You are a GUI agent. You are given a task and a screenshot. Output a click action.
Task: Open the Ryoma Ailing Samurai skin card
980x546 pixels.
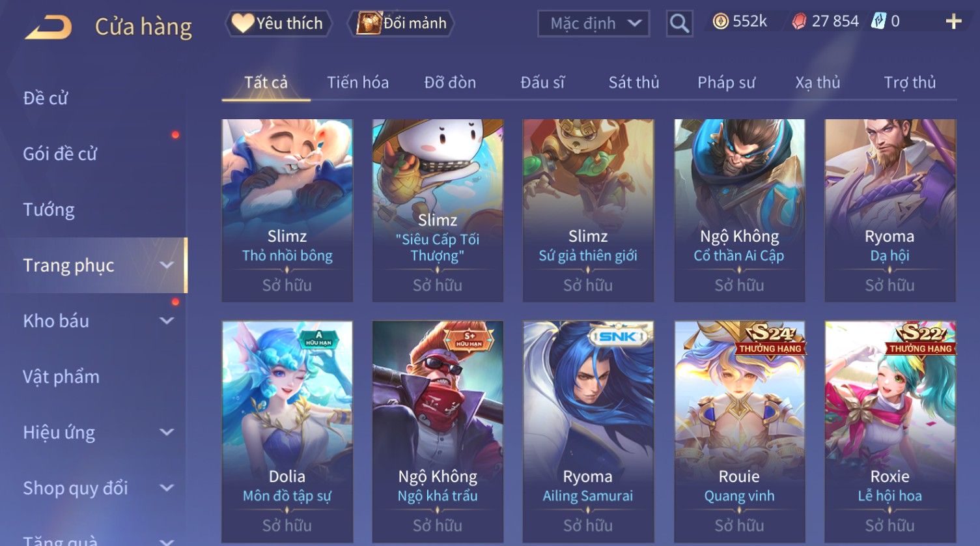click(x=588, y=431)
